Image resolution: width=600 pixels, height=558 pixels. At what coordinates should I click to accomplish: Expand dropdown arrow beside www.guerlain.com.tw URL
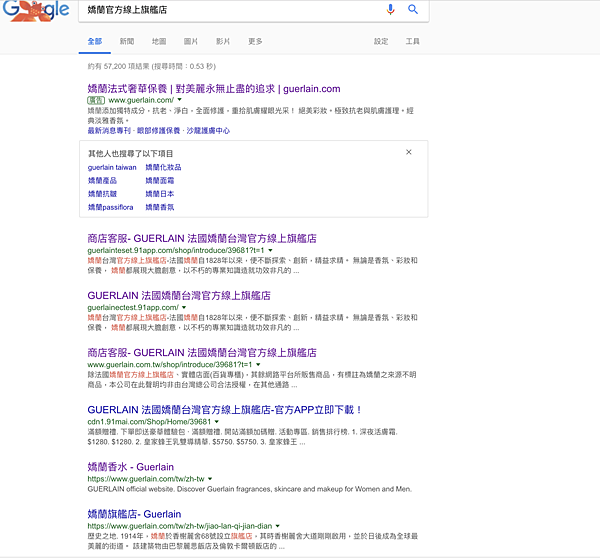click(x=258, y=364)
